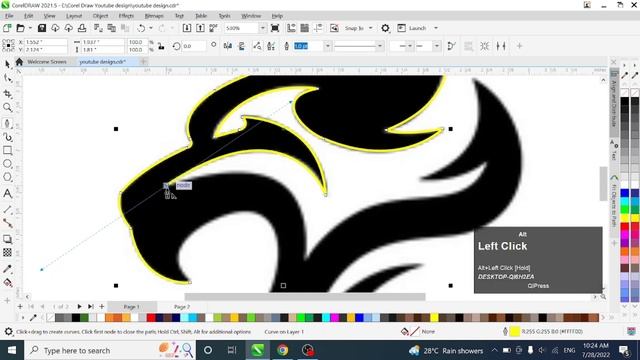Select the Polygon tool
The image size is (640, 360).
point(7,177)
